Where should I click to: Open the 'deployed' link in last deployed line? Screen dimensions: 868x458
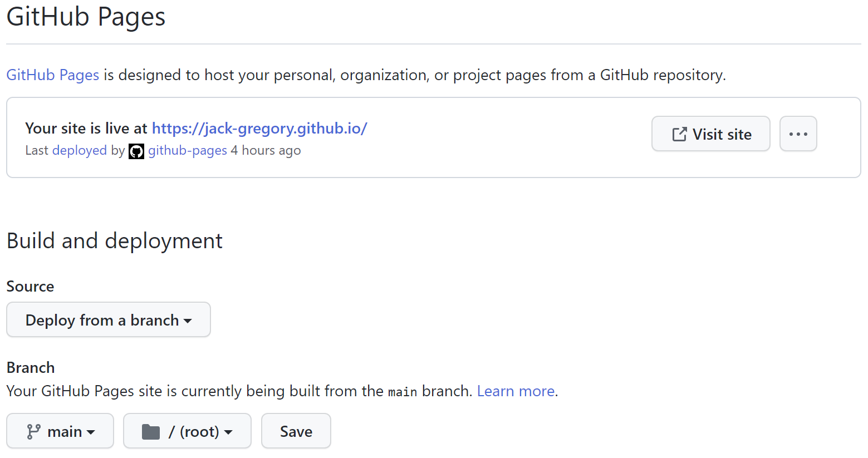(79, 151)
